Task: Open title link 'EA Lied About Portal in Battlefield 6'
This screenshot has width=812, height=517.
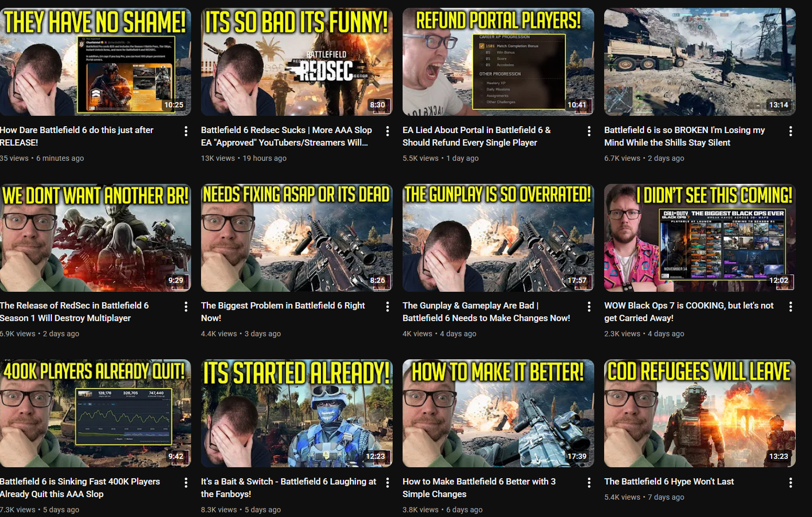Action: (x=476, y=136)
